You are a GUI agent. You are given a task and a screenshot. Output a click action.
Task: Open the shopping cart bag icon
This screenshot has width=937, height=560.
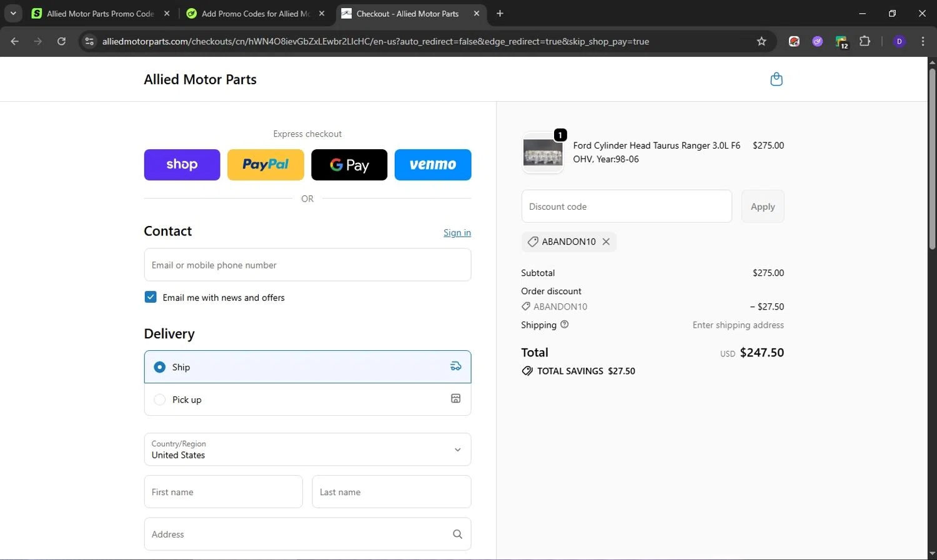[776, 79]
